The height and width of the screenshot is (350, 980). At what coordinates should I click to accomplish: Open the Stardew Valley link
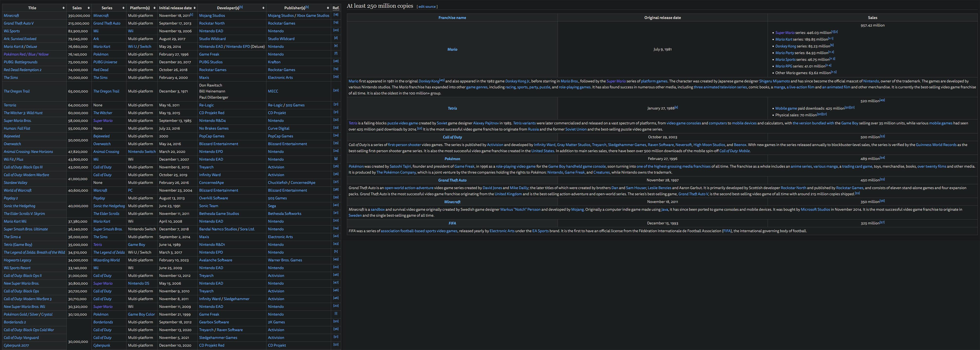16,183
